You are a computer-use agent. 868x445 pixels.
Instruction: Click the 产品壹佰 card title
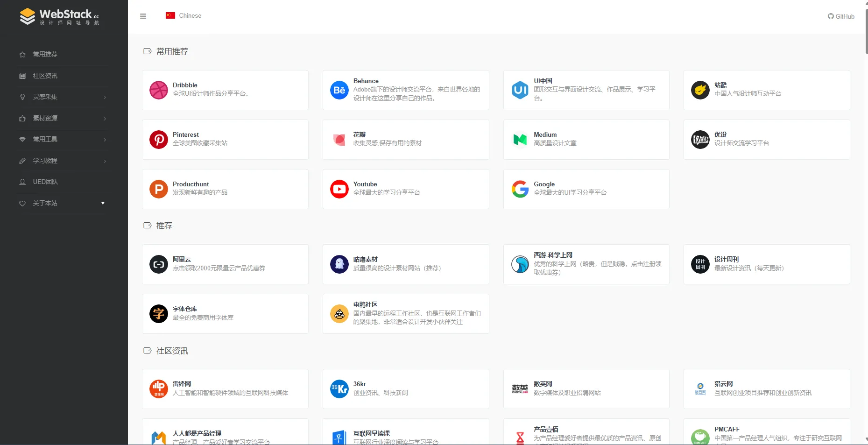click(x=546, y=429)
